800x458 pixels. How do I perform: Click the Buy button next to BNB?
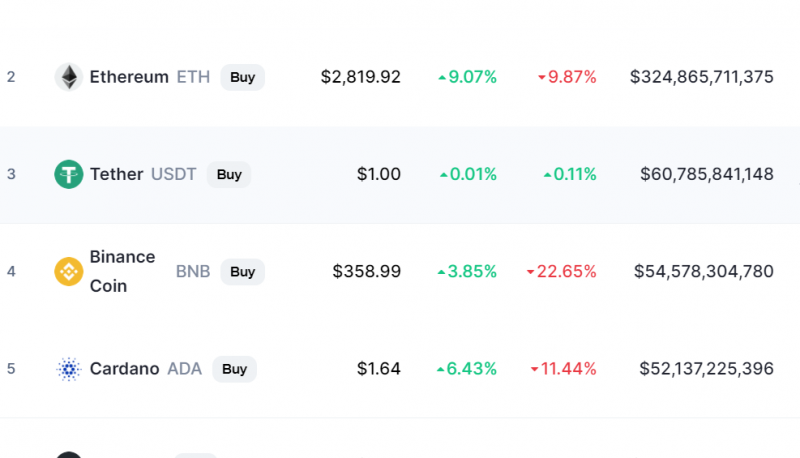point(242,271)
